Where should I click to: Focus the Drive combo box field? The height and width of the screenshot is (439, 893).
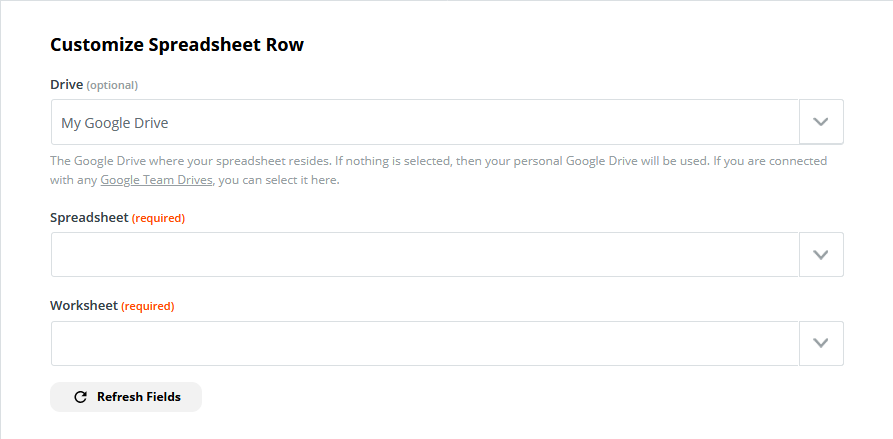coord(425,122)
